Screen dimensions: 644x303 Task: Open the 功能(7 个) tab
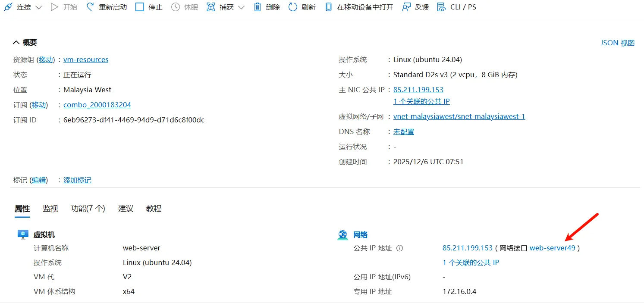pos(88,208)
